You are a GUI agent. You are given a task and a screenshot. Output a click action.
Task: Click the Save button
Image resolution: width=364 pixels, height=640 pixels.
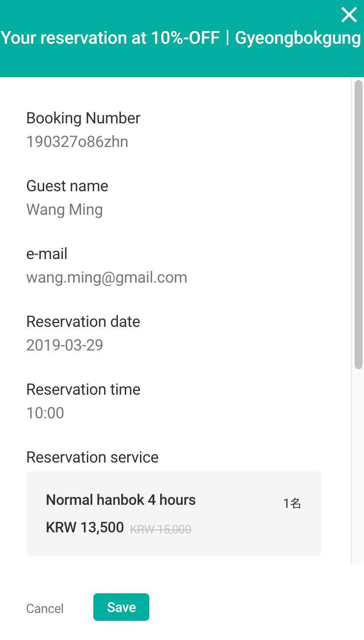pos(121,607)
